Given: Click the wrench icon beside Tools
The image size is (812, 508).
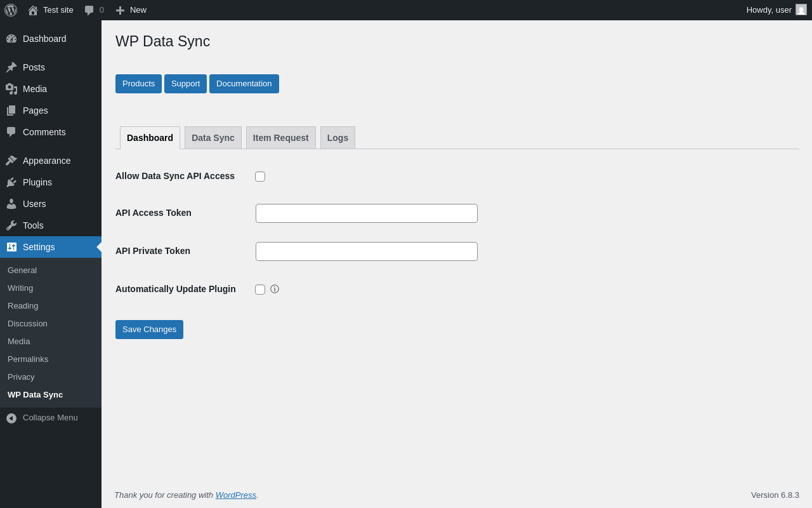Looking at the screenshot, I should (x=11, y=225).
